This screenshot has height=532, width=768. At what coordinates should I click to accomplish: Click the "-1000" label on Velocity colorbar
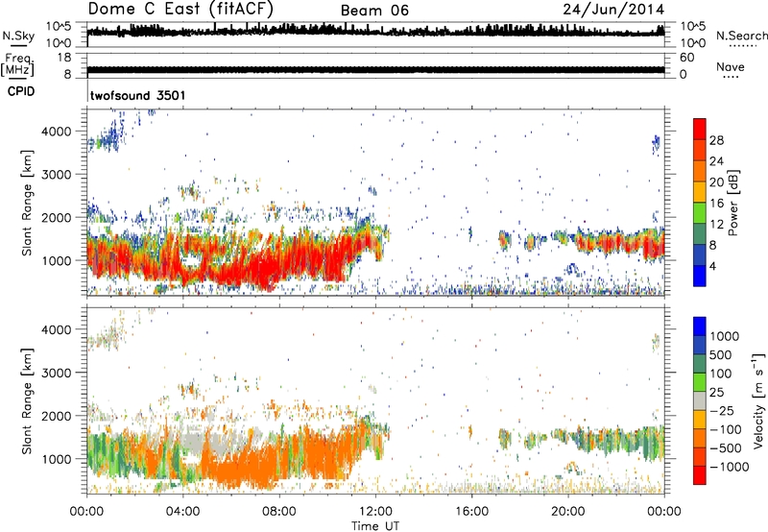click(x=729, y=467)
